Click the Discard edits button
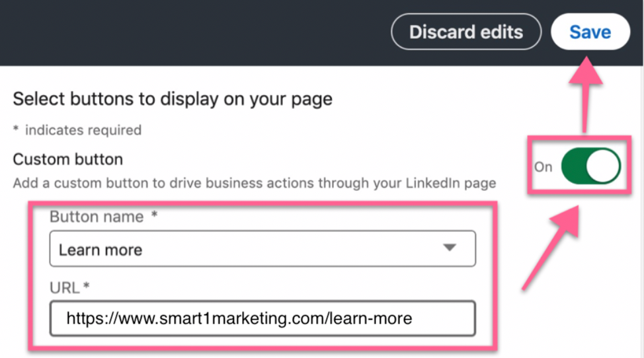The image size is (644, 358). pos(466,32)
